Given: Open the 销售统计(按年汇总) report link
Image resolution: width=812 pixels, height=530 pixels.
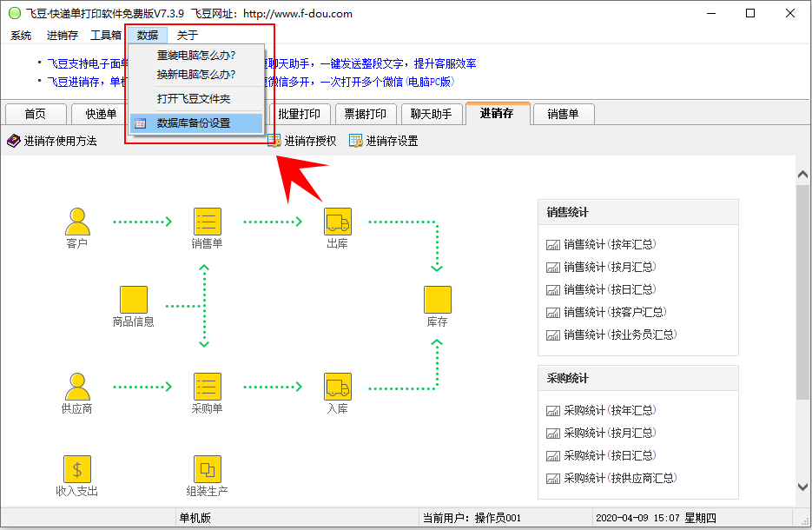Looking at the screenshot, I should pos(610,244).
